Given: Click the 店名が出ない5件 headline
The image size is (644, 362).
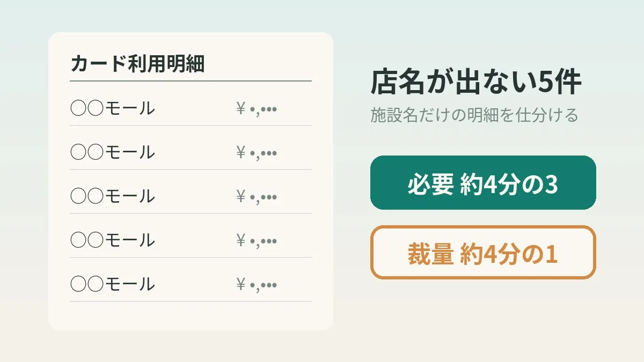Looking at the screenshot, I should pyautogui.click(x=476, y=83).
